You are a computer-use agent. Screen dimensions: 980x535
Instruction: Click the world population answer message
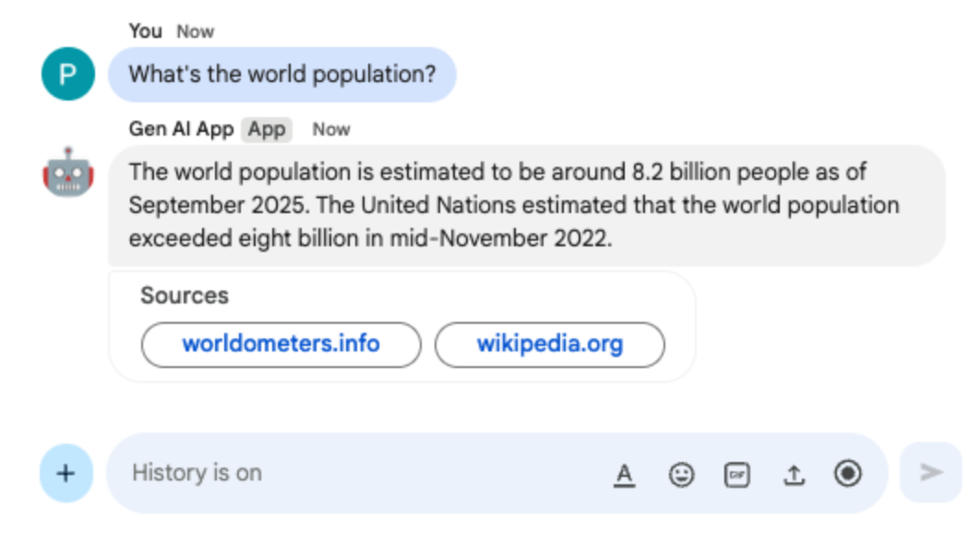pyautogui.click(x=526, y=205)
